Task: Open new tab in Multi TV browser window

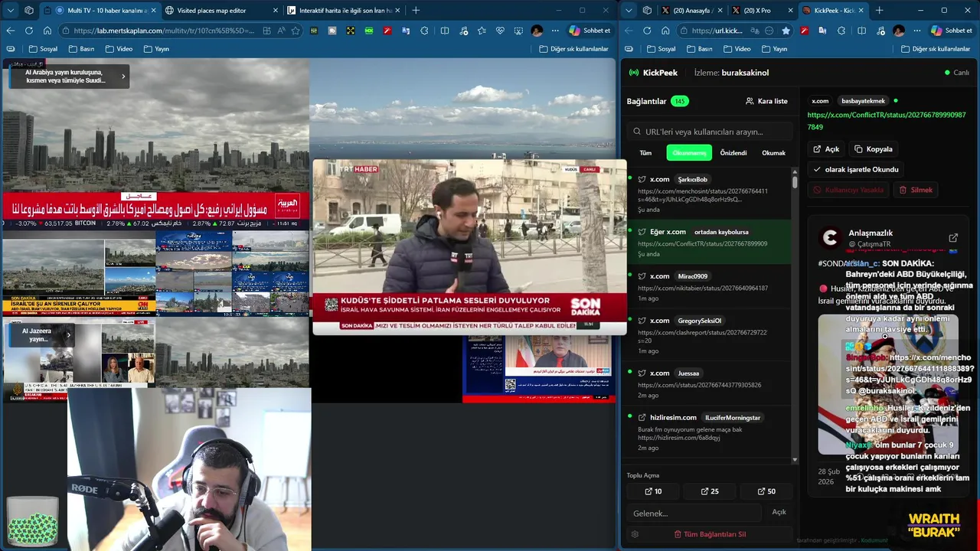Action: (416, 10)
